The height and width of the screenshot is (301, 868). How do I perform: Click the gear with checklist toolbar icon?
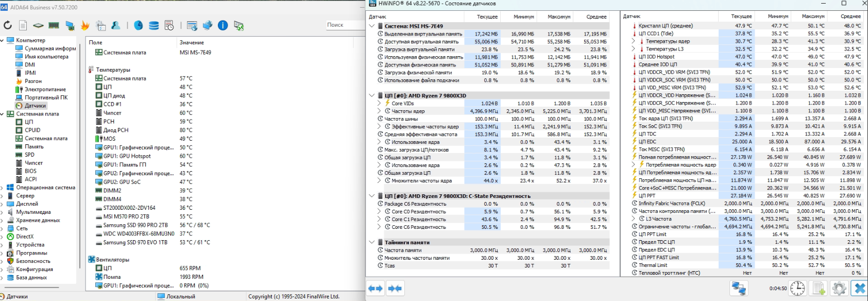click(101, 25)
